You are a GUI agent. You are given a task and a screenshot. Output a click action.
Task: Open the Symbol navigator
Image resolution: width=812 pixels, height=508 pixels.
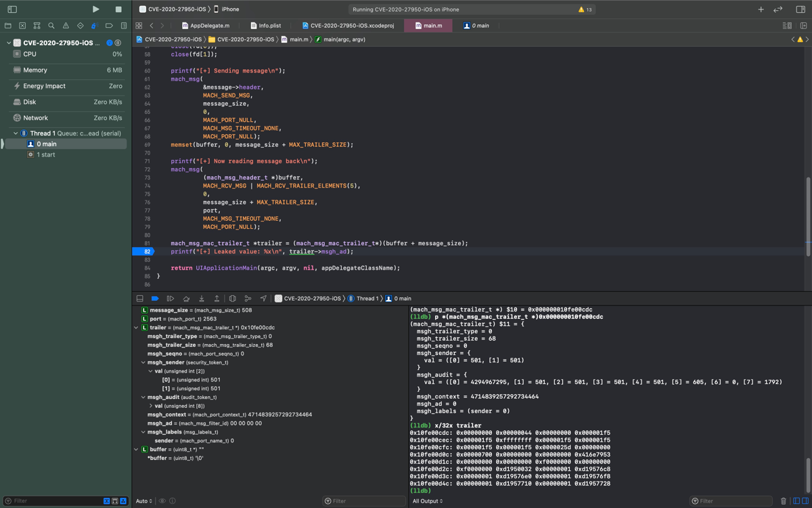pos(37,26)
